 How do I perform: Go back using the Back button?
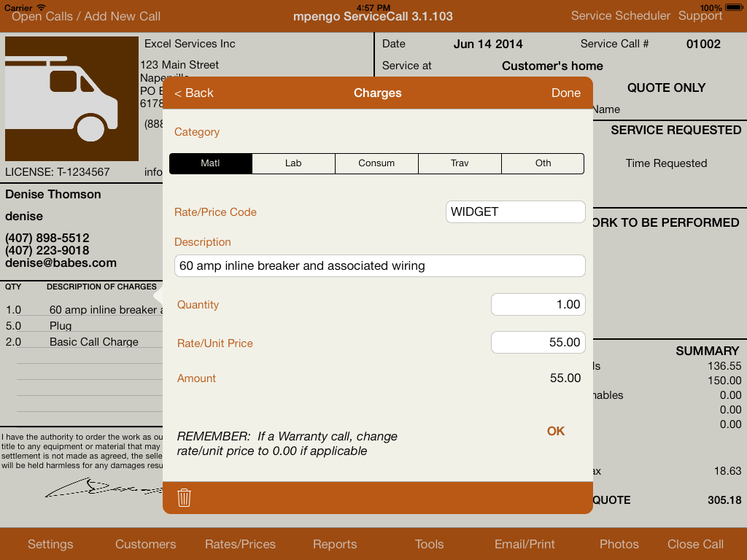pos(194,93)
